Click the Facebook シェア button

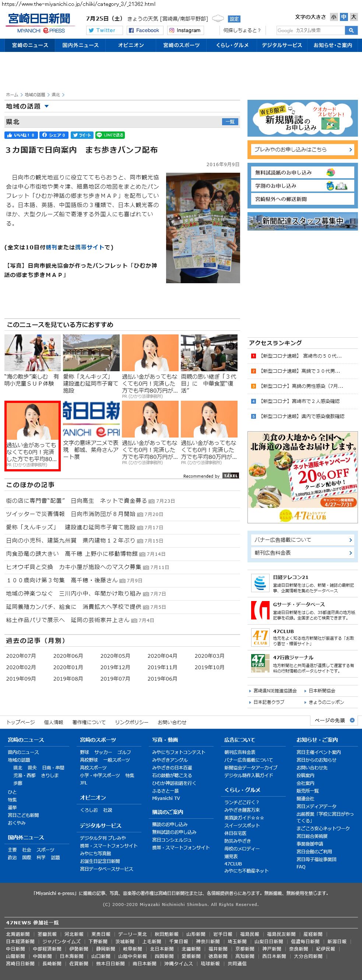pos(54,135)
